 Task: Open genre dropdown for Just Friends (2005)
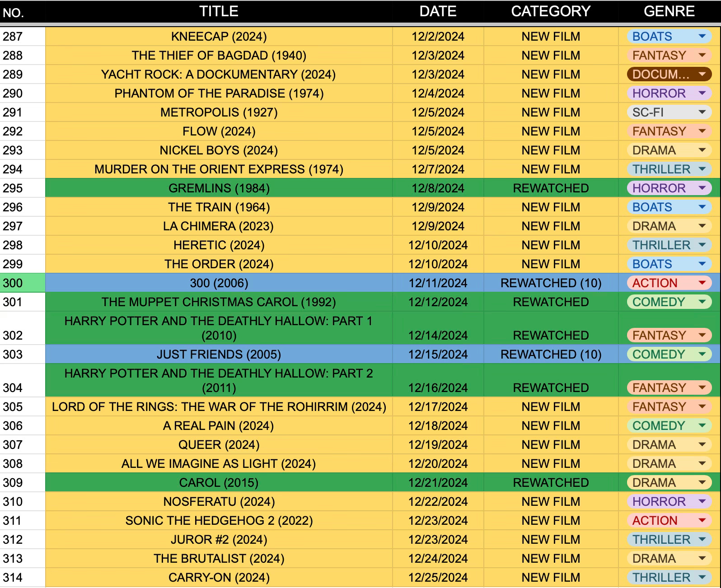(669, 355)
